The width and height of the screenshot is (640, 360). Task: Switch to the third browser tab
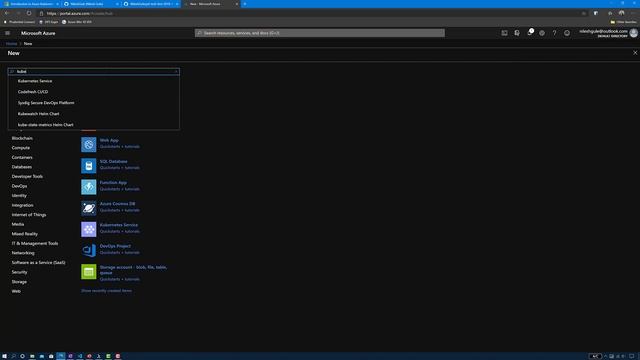150,4
